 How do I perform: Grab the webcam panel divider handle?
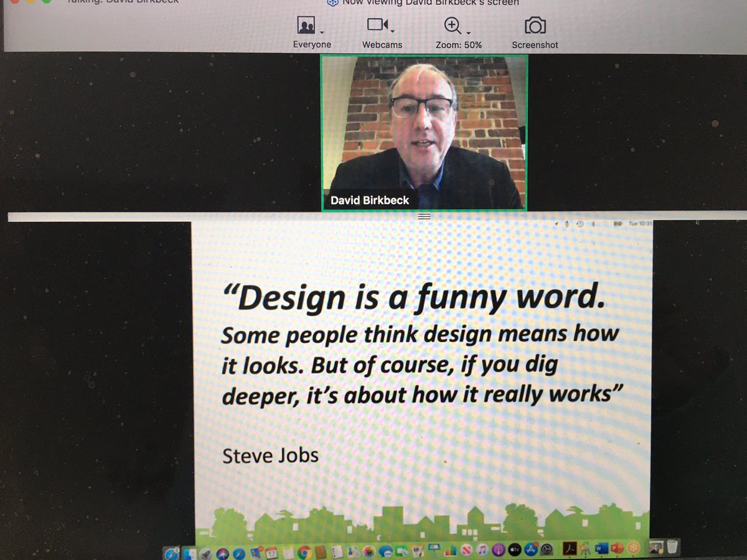424,216
